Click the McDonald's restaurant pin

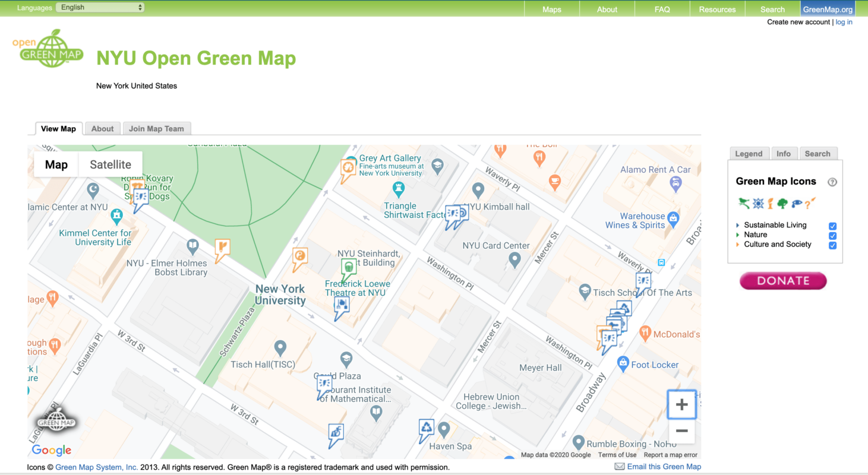[645, 333]
